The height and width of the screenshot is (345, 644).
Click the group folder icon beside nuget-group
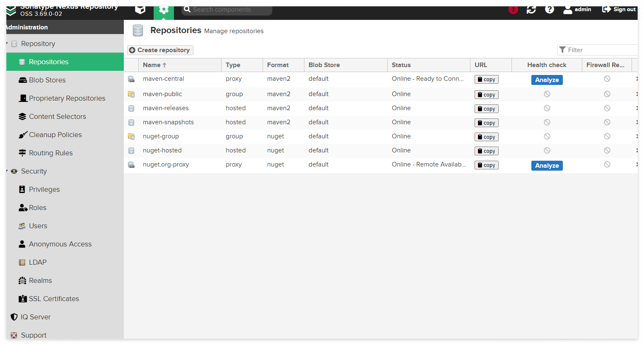[131, 136]
